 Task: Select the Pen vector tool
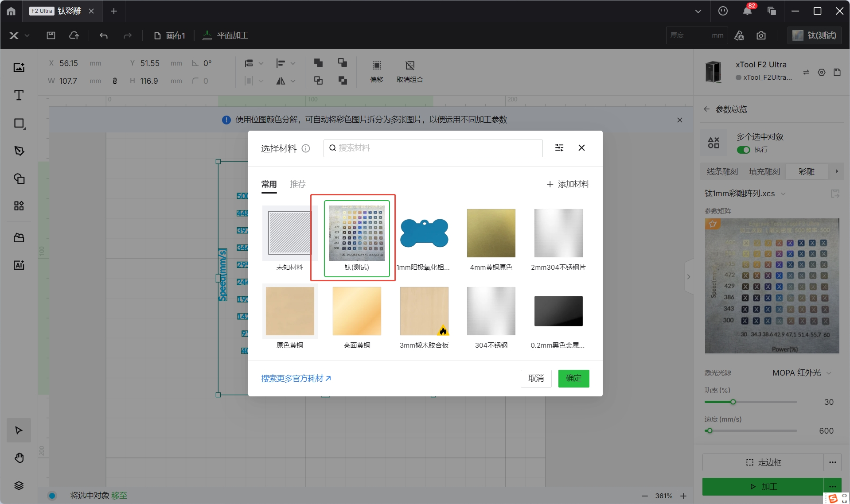19,151
